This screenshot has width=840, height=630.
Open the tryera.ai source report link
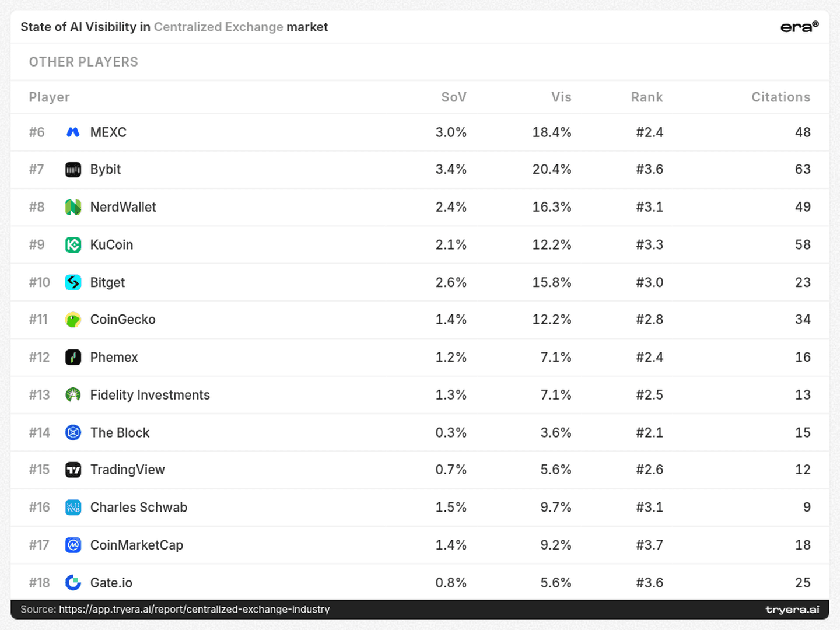(194, 609)
